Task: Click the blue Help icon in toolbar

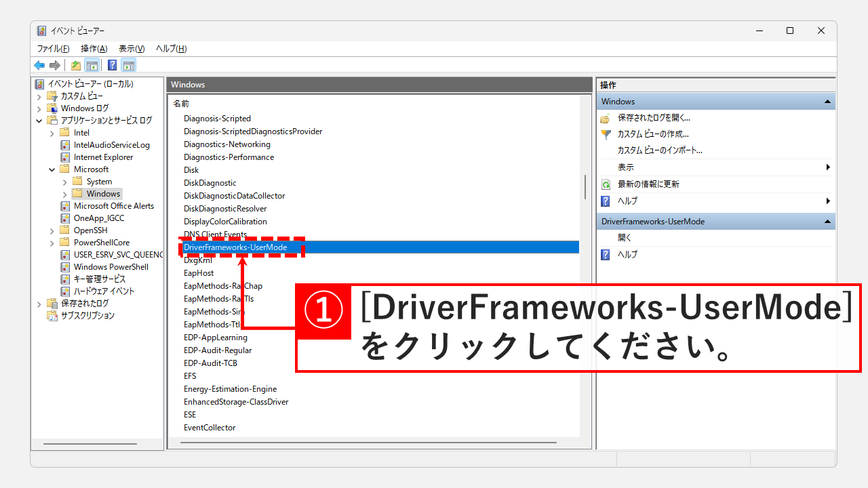Action: point(112,65)
